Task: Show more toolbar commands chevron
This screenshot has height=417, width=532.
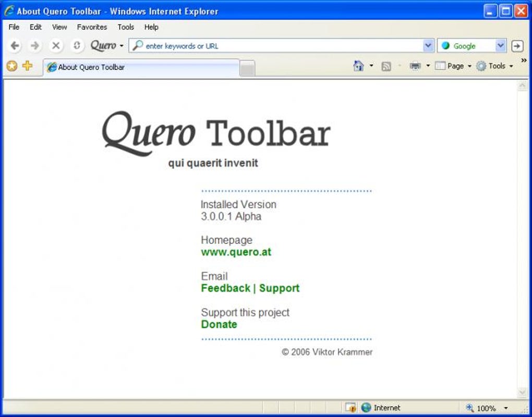Action: (524, 60)
